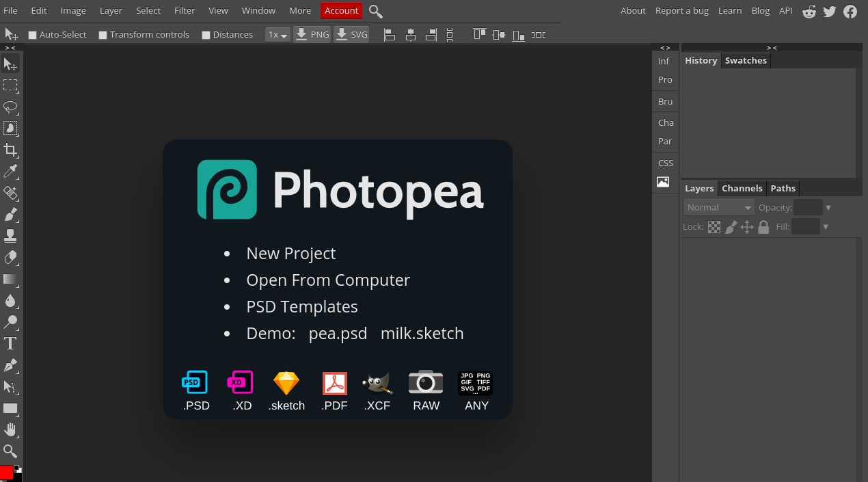Open the Facebook icon link
The width and height of the screenshot is (868, 482).
pos(850,11)
